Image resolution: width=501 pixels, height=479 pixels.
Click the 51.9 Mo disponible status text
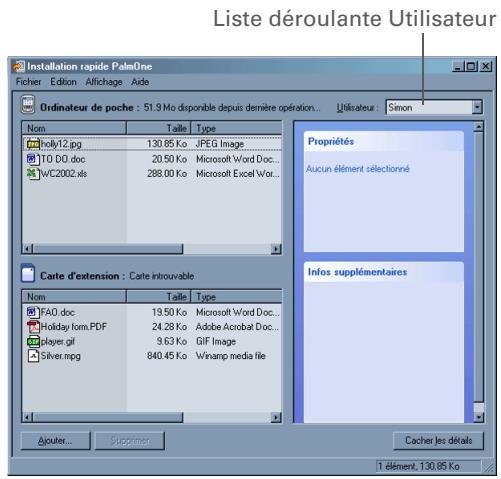232,108
